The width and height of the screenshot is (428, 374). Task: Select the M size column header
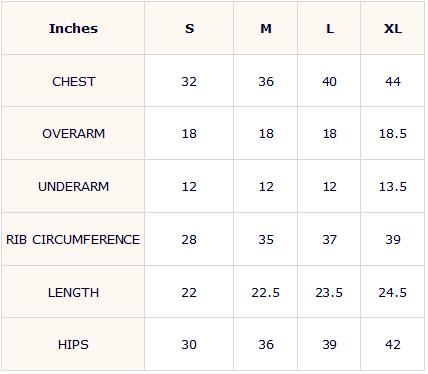click(x=266, y=29)
